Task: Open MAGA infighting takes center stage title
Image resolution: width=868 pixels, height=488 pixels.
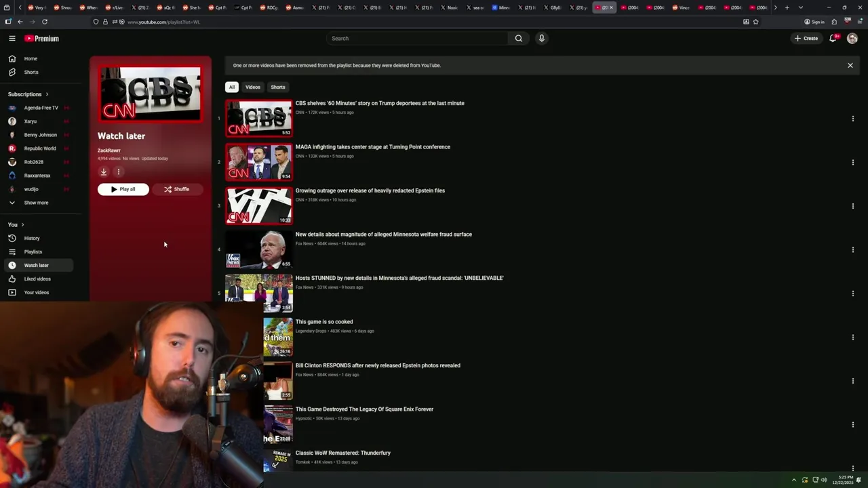Action: [x=373, y=147]
